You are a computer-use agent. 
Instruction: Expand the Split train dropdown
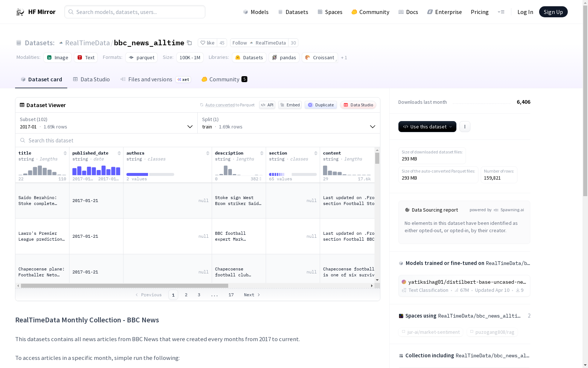point(288,123)
